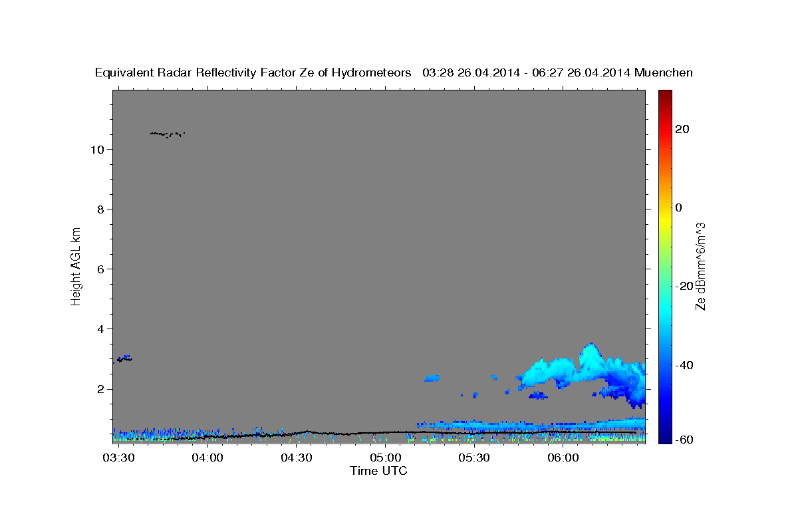Click the 04:30 time tick label
798x532 pixels.
(297, 458)
